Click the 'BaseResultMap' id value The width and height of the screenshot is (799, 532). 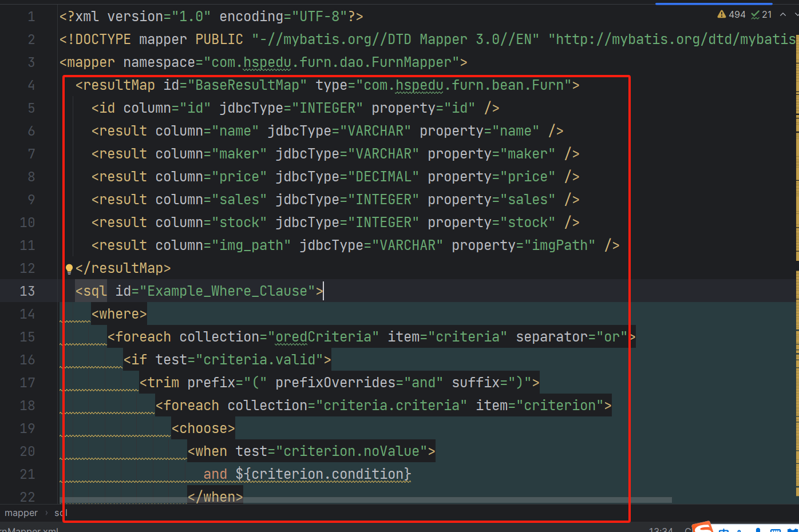click(247, 85)
